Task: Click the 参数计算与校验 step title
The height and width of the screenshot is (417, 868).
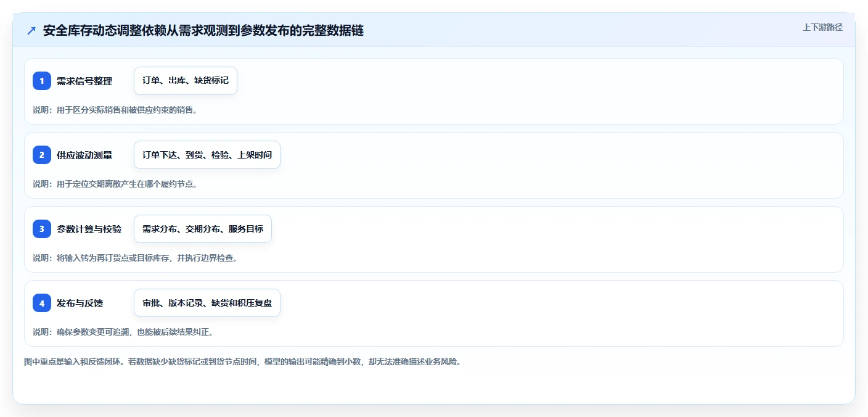Action: (89, 229)
